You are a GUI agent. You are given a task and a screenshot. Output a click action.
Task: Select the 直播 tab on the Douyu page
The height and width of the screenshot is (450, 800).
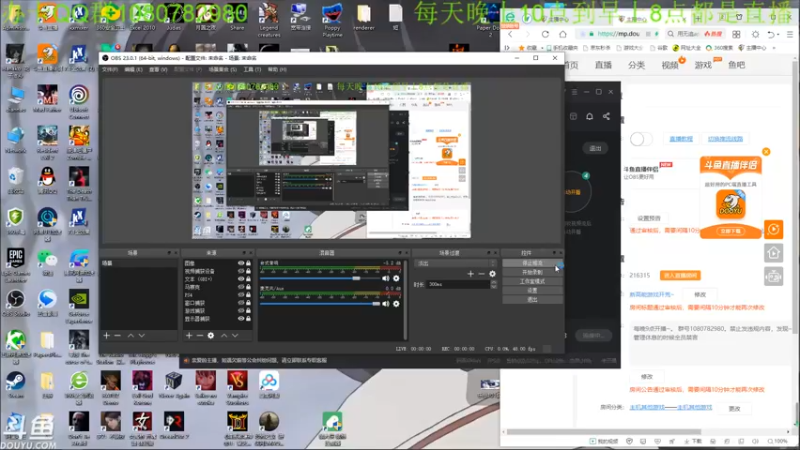coord(603,65)
